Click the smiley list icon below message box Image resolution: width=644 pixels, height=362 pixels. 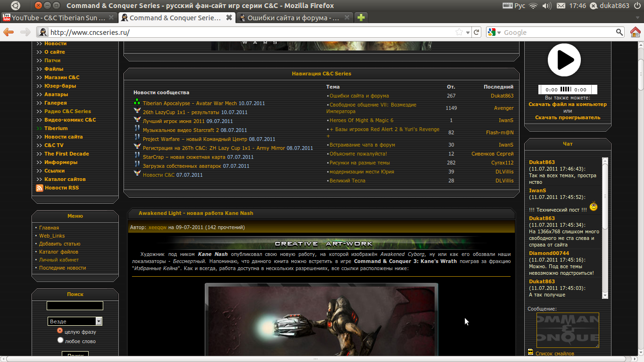click(x=530, y=352)
